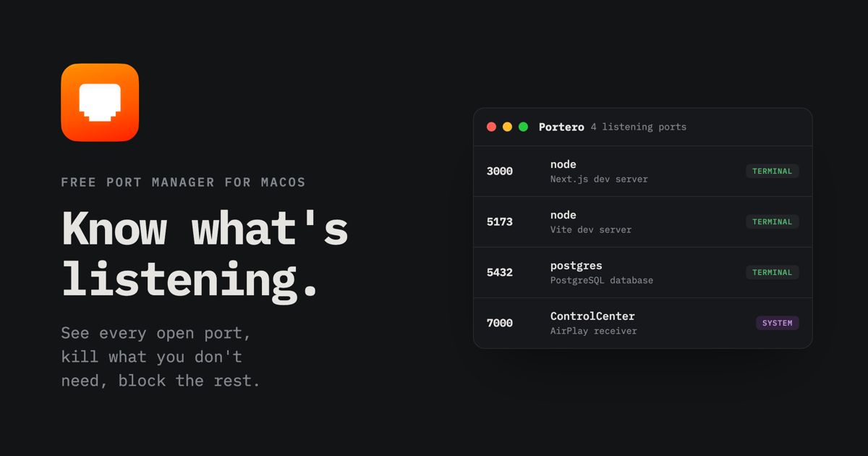This screenshot has width=868, height=456.
Task: Click the node process name on port 5173
Action: (563, 215)
